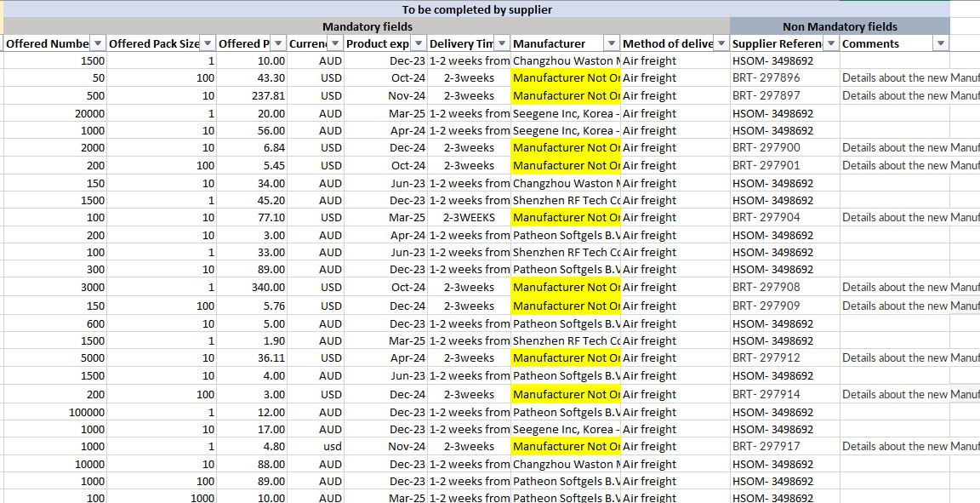Open the Offered Number column filter dropdown
This screenshot has width=980, height=503.
click(x=98, y=43)
